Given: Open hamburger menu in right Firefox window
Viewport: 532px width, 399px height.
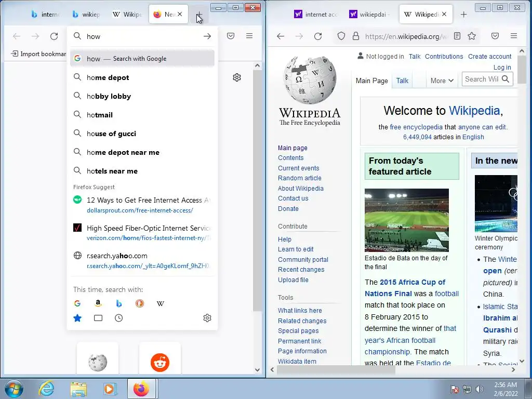Looking at the screenshot, I should pos(514,36).
